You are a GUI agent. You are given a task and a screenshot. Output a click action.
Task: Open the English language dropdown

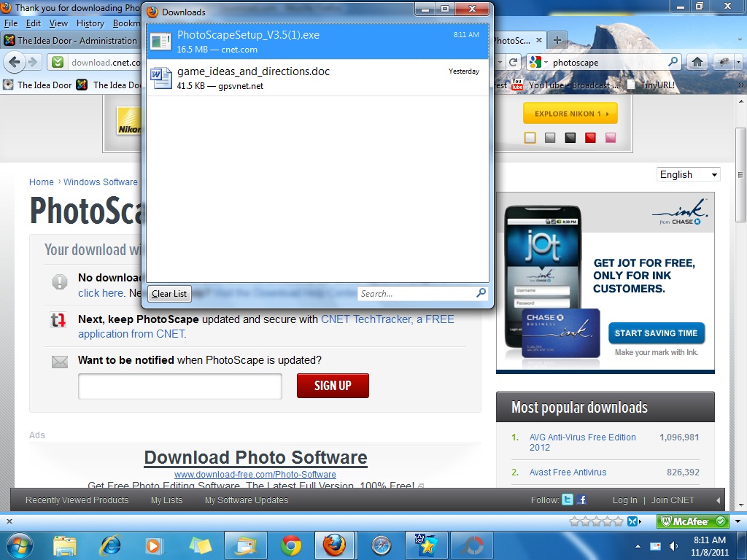(x=689, y=174)
